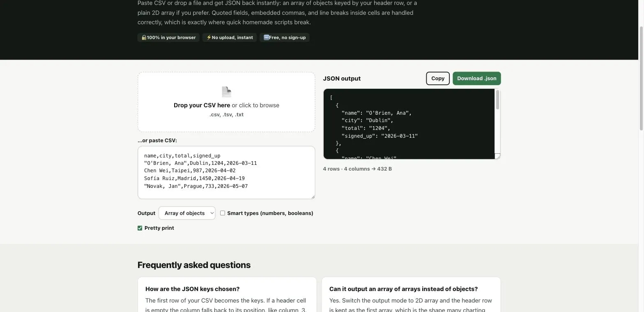
Task: Click CSV row 'Chen Wei,Taipei,987,2026-04-02'
Action: [190, 171]
